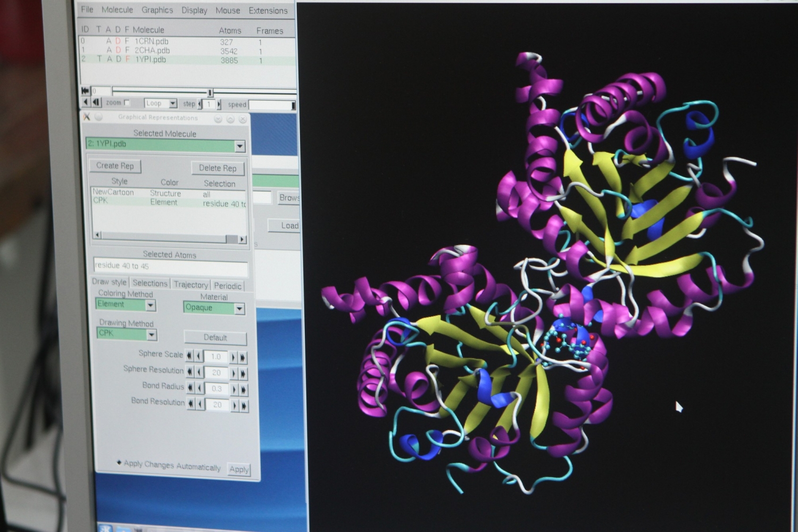The height and width of the screenshot is (532, 798).
Task: Open the Graphics menu
Action: [x=157, y=10]
